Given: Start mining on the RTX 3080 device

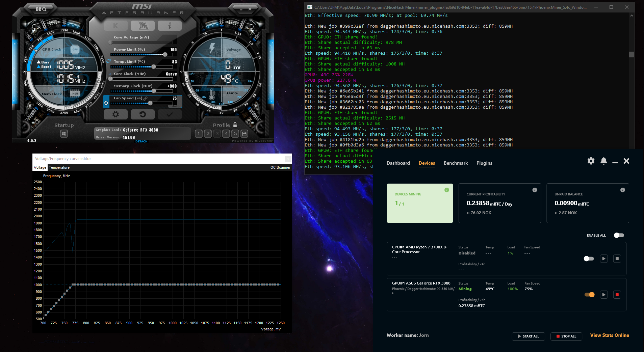Looking at the screenshot, I should coord(604,295).
